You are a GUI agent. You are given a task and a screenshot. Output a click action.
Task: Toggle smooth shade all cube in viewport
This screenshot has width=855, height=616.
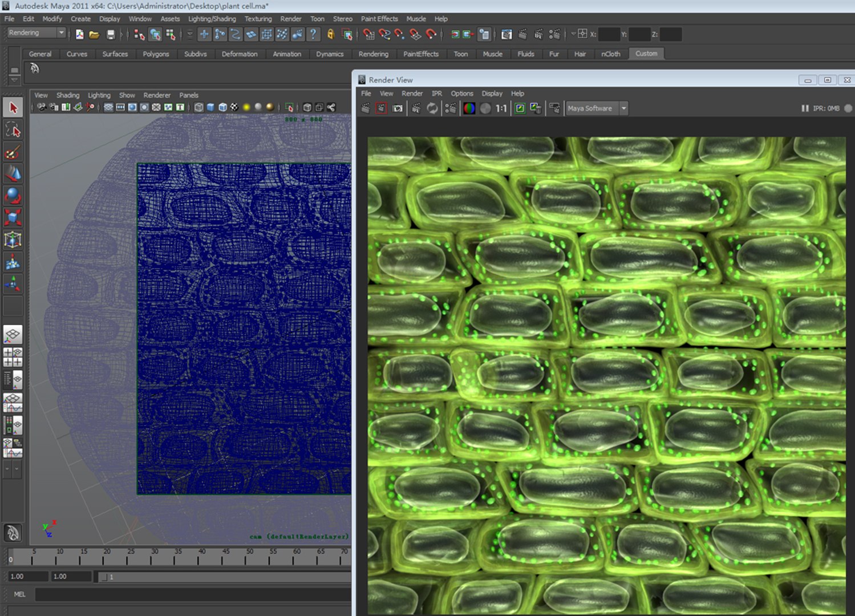click(x=210, y=107)
